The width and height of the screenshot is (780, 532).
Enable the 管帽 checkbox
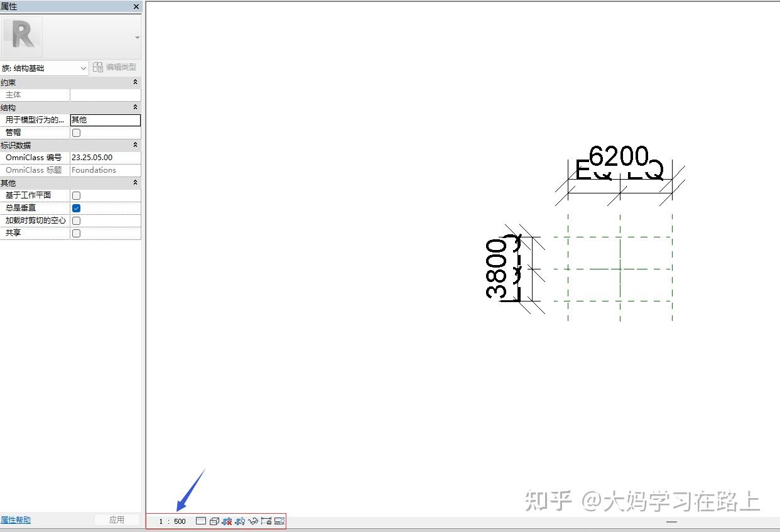[76, 133]
